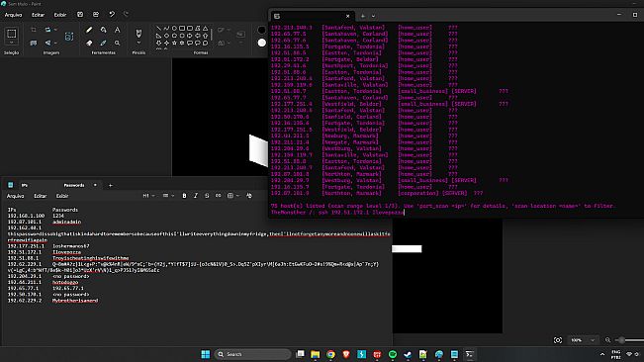Screen dimensions: 644x362
Task: Click the clear formatting icon in Notepad
Action: coord(249,196)
